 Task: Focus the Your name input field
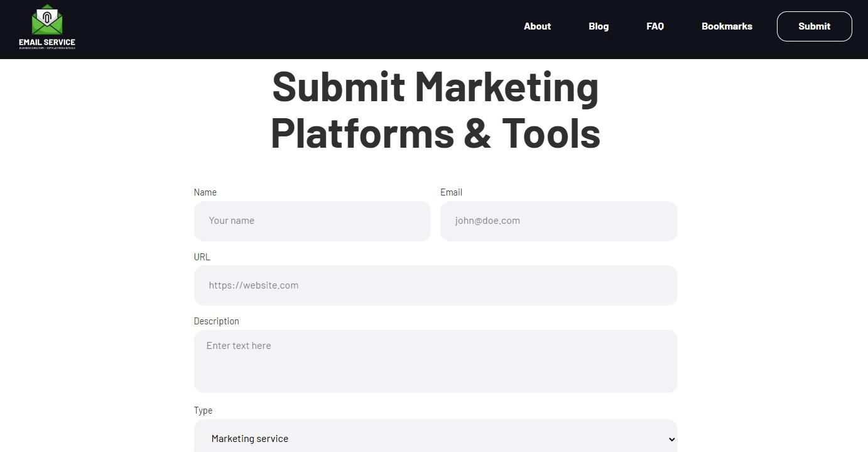[312, 221]
